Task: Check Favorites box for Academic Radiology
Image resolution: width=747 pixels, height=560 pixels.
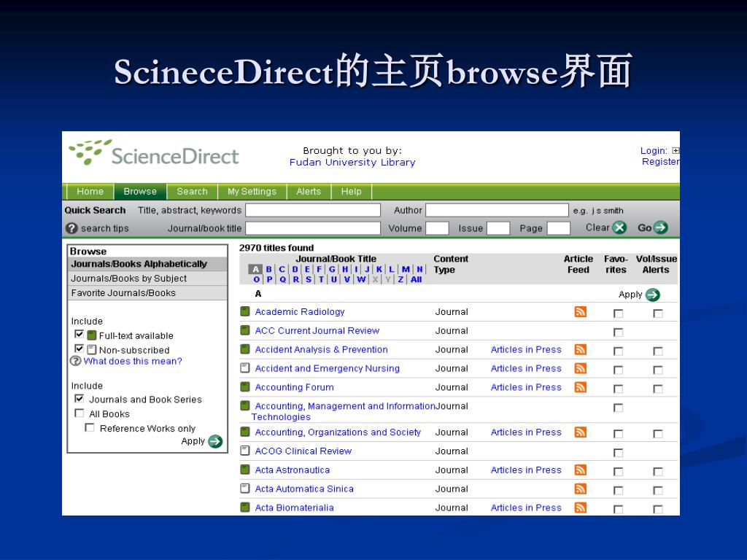Action: point(619,314)
